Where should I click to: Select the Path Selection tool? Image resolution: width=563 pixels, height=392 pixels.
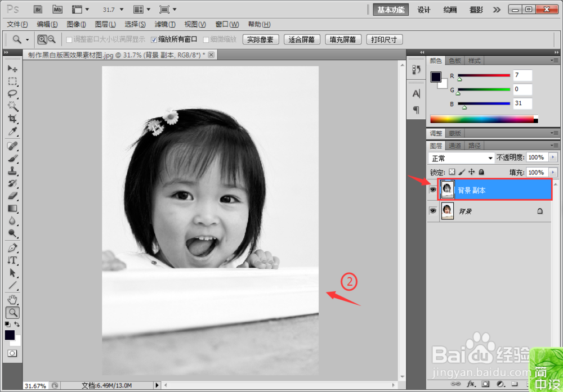point(12,273)
